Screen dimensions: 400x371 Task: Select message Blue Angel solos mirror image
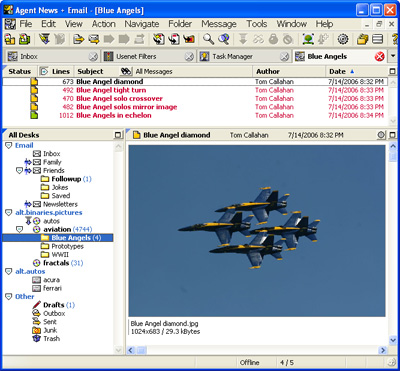point(195,107)
